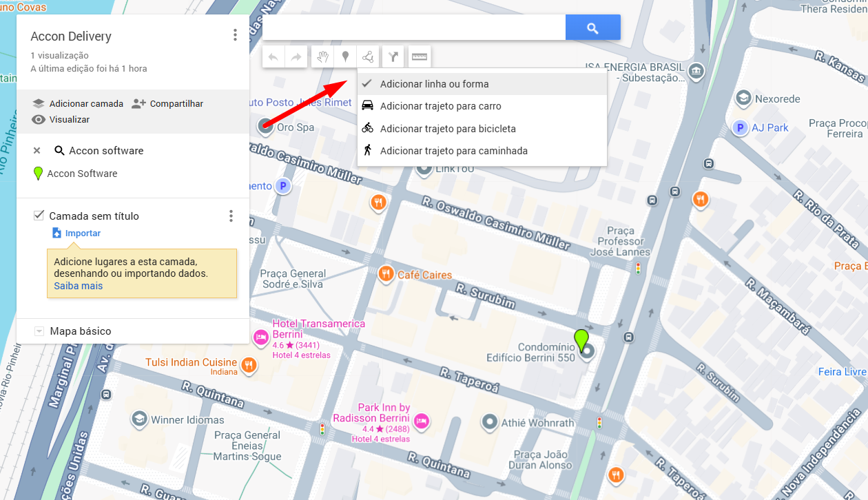The image size is (868, 500).
Task: Select the hand pan tool
Action: (x=322, y=57)
